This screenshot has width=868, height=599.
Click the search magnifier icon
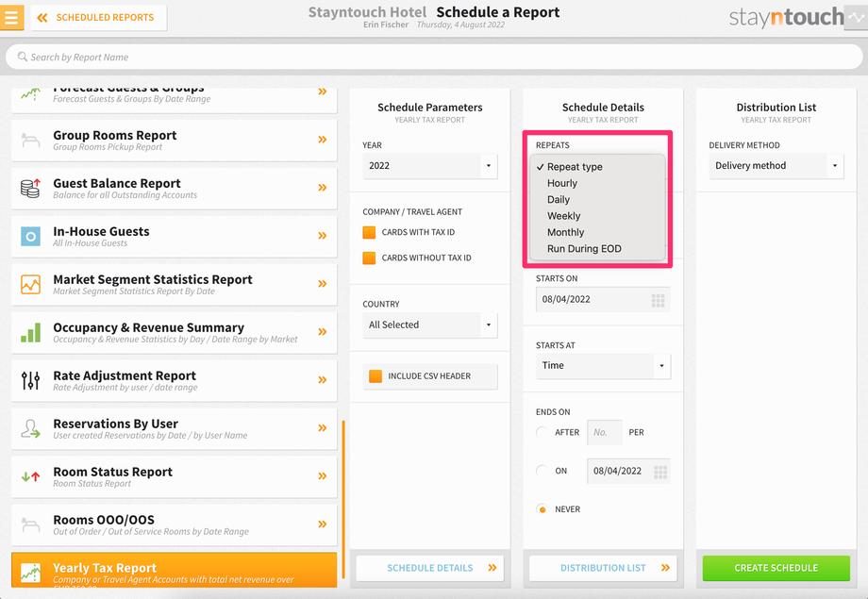click(22, 57)
